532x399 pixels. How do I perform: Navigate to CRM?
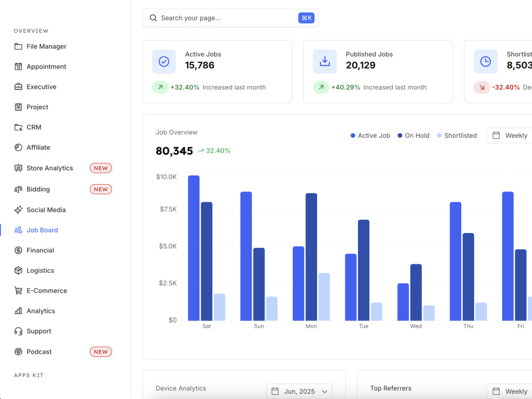coord(34,127)
